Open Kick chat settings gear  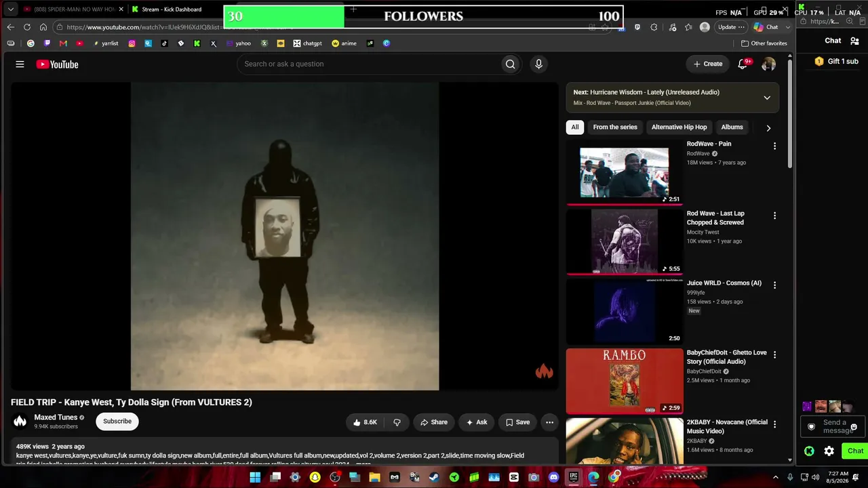(829, 451)
